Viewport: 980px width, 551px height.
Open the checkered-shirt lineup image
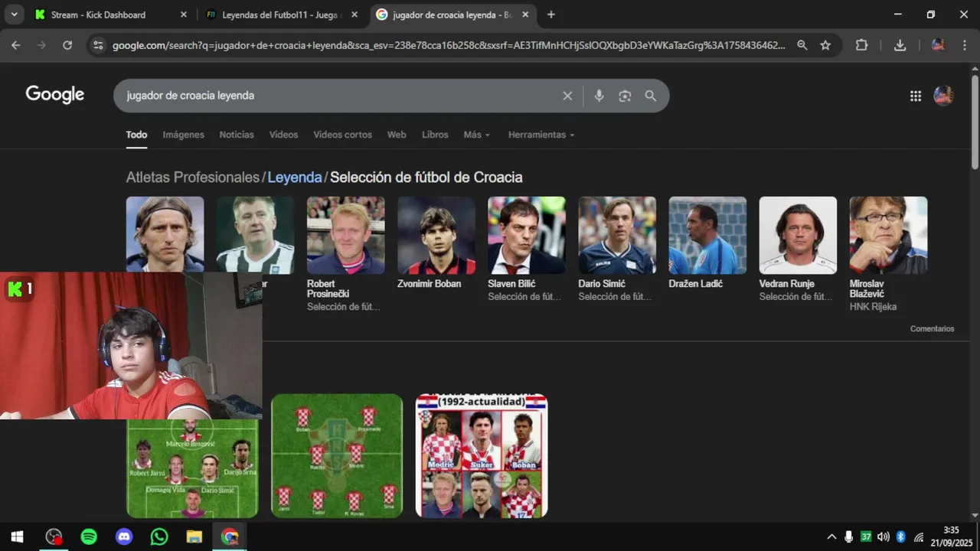337,456
